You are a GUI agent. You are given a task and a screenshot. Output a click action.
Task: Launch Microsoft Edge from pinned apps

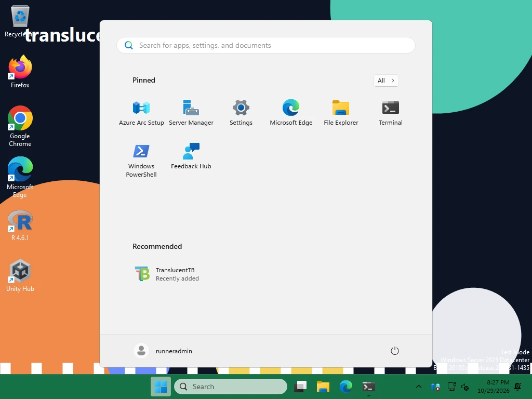(291, 113)
